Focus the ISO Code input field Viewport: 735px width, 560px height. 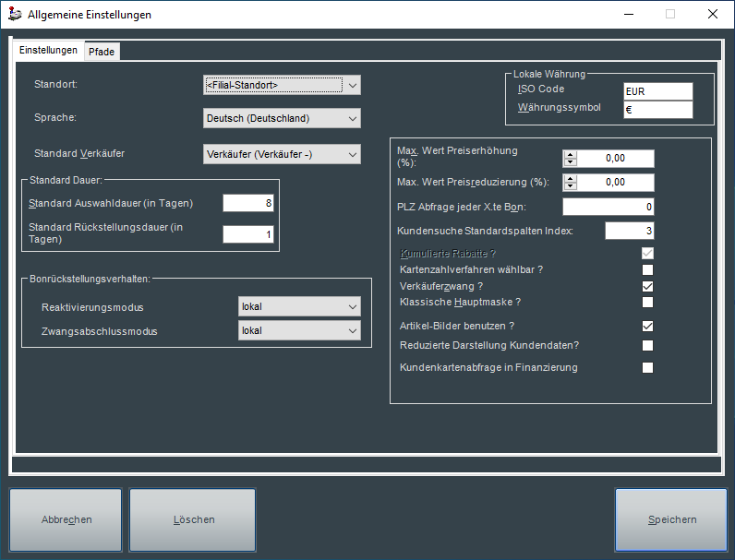coord(657,91)
